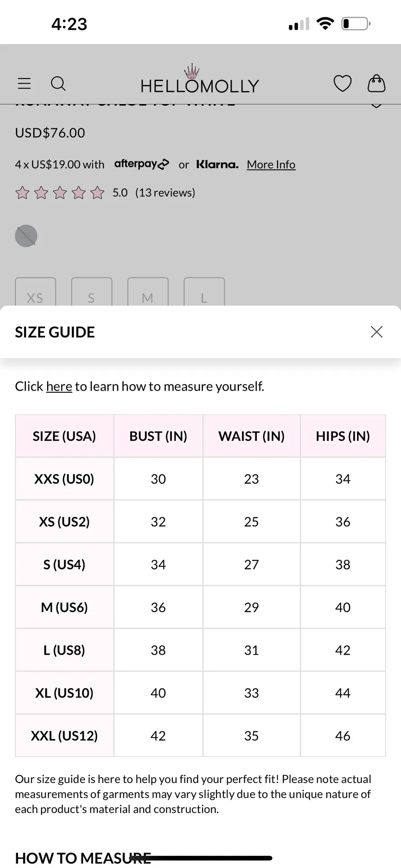
Task: Tap the search magnifier icon
Action: tap(58, 84)
